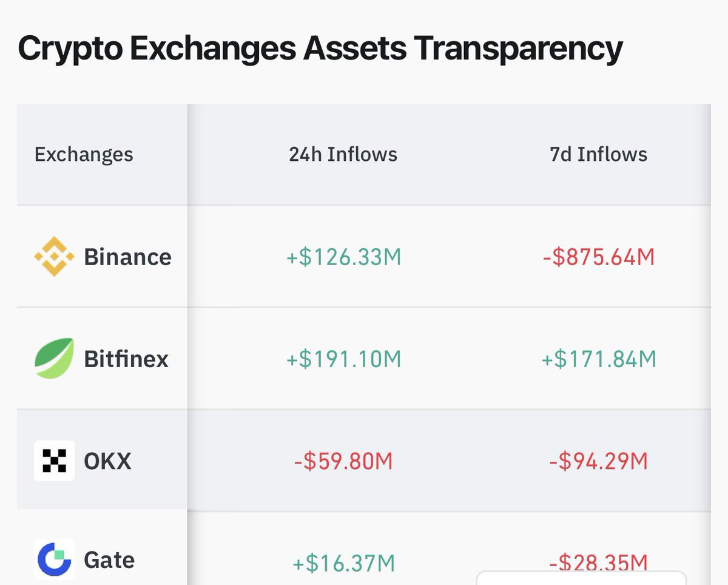Viewport: 728px width, 585px height.
Task: Click Gate 7d inflow -$28.35M value
Action: click(599, 563)
